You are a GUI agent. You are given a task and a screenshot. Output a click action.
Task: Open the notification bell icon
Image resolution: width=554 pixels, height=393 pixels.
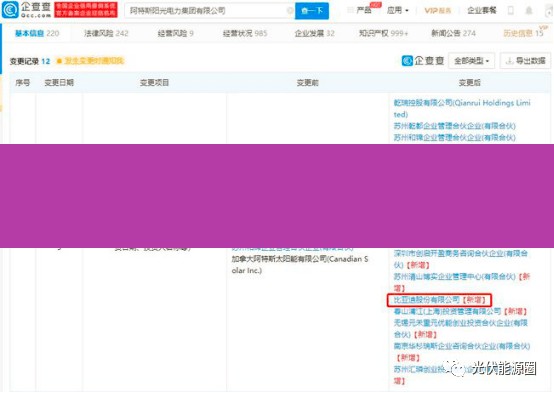tap(529, 11)
